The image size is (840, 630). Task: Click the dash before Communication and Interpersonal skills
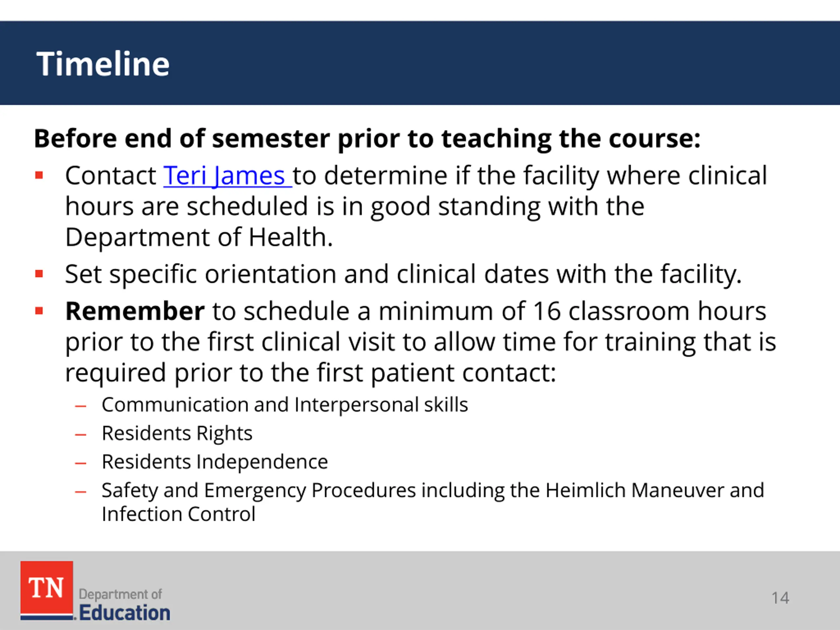(81, 407)
